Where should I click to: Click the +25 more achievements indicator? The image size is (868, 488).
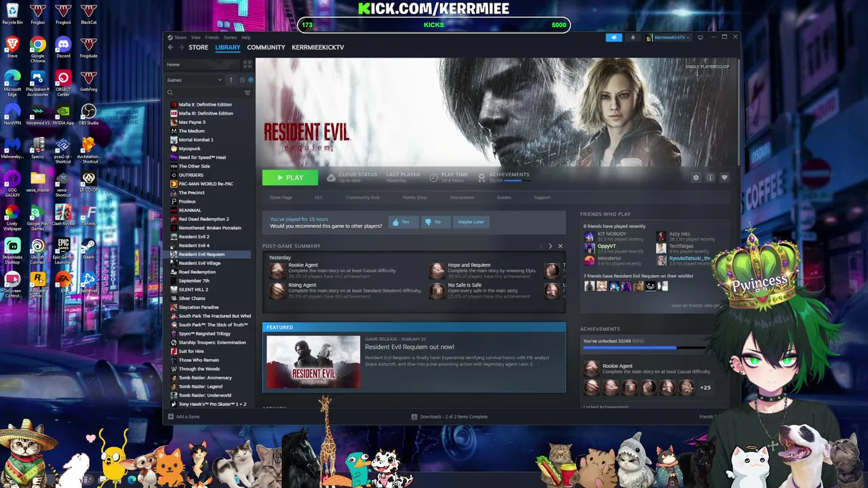[x=705, y=388]
